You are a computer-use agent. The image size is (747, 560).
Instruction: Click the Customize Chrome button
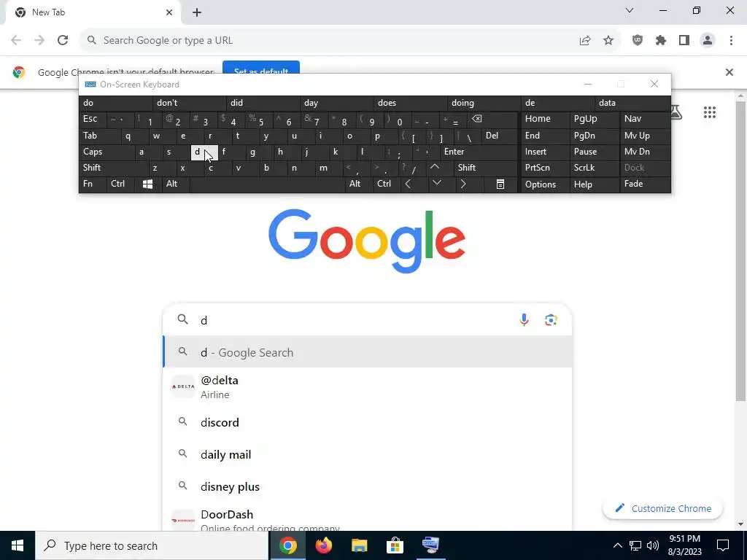tap(662, 508)
